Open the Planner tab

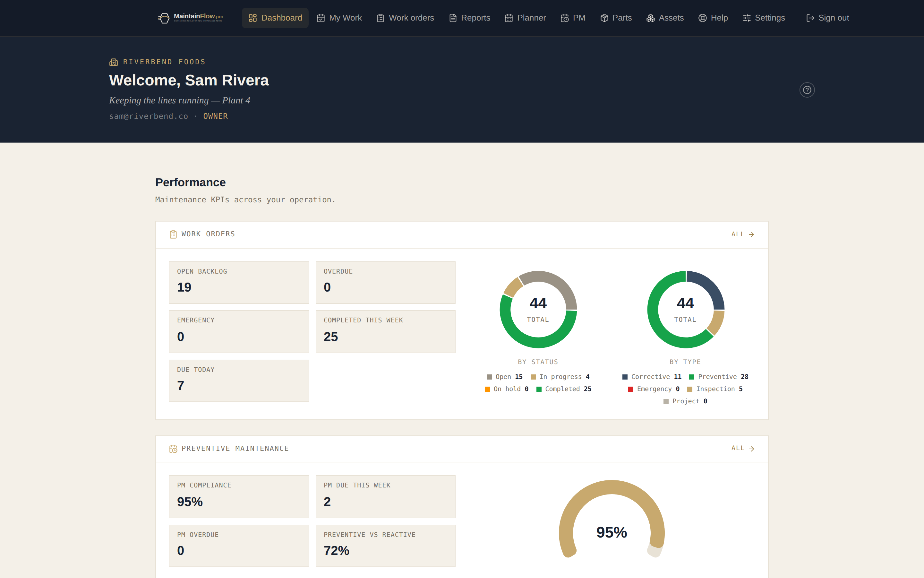point(525,18)
